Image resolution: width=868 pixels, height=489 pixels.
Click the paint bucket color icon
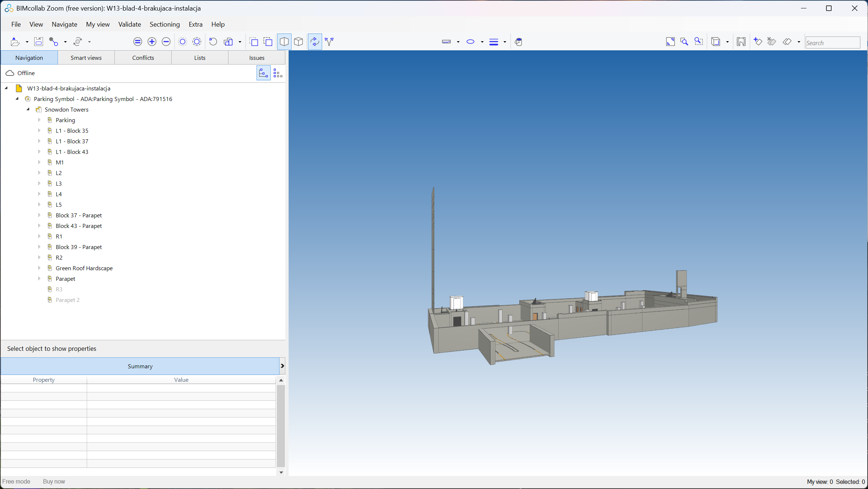pos(519,42)
